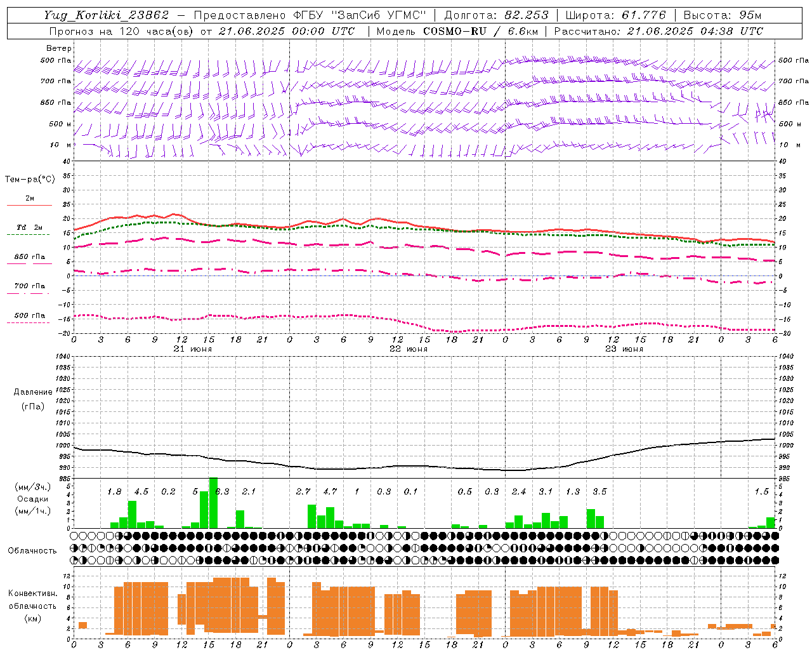Viewport: 812px width, 650px height.
Task: Click the solid red 2м legend line
Action: pyautogui.click(x=29, y=205)
